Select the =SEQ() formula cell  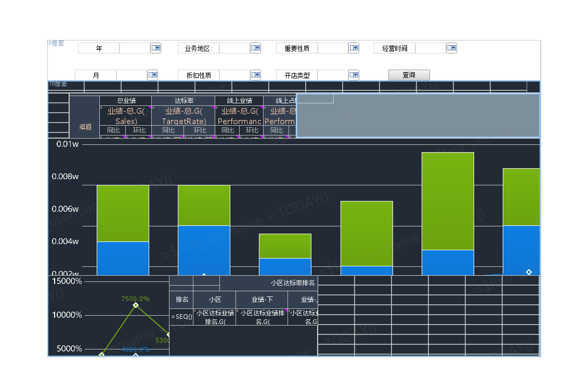[181, 317]
